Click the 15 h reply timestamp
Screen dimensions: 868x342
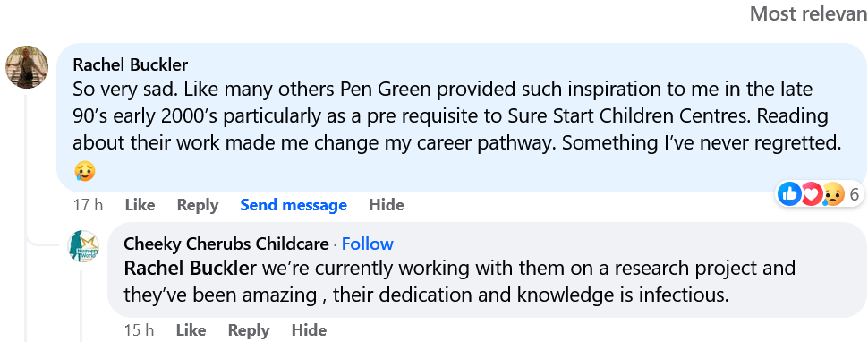point(139,330)
